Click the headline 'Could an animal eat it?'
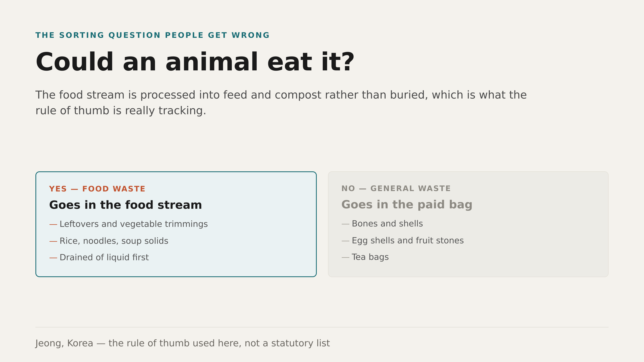 pyautogui.click(x=195, y=62)
